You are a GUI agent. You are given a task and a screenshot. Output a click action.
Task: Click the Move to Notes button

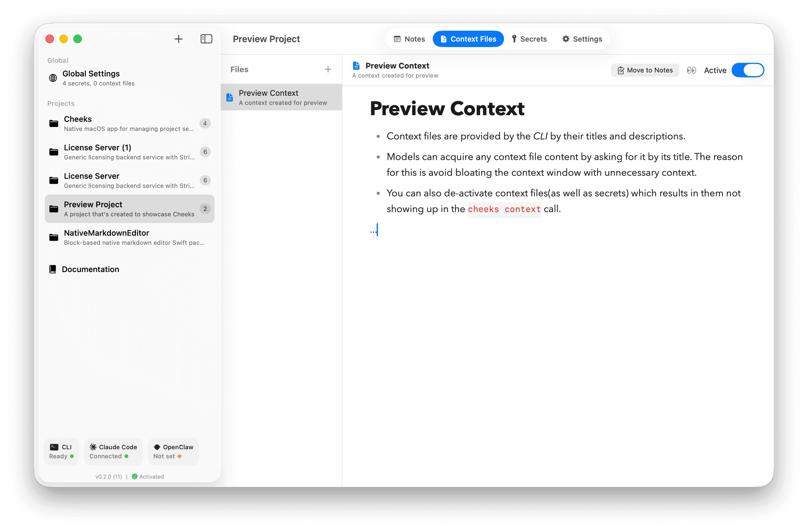[645, 70]
